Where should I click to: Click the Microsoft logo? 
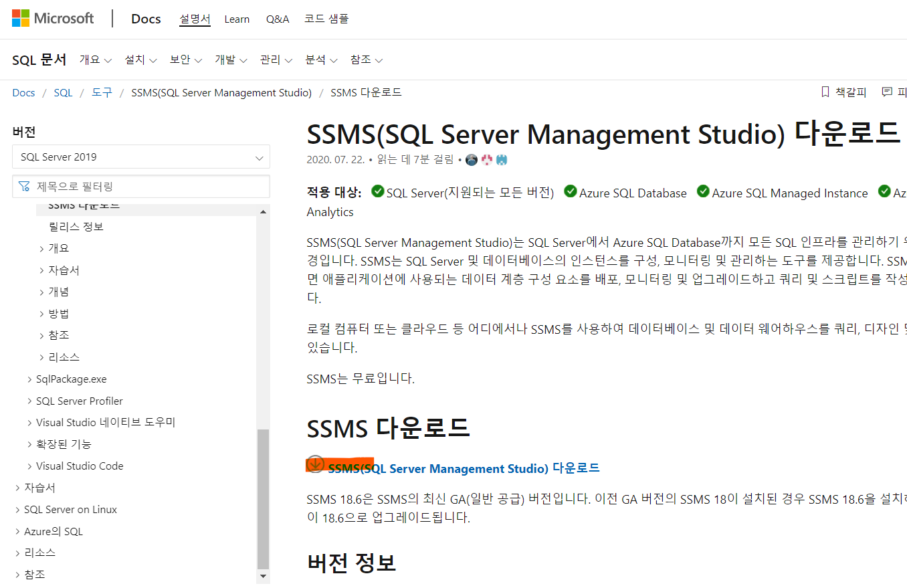coord(53,18)
